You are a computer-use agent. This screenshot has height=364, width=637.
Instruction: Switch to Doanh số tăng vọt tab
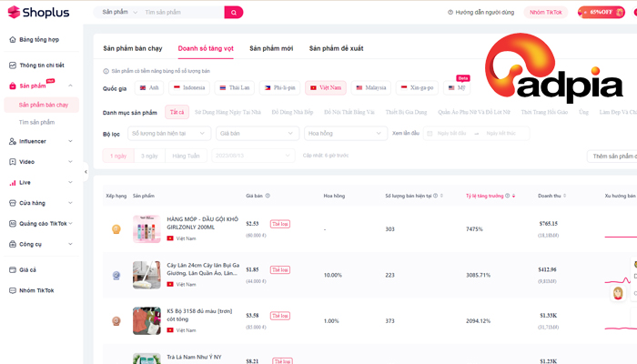[x=206, y=48]
